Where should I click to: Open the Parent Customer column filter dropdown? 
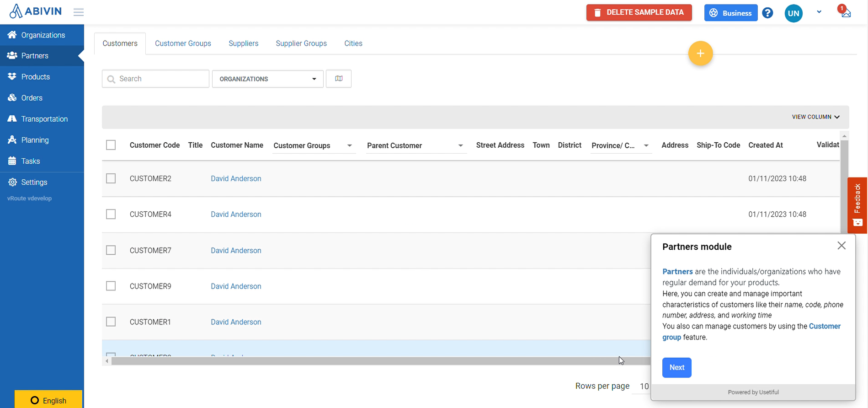coord(461,145)
